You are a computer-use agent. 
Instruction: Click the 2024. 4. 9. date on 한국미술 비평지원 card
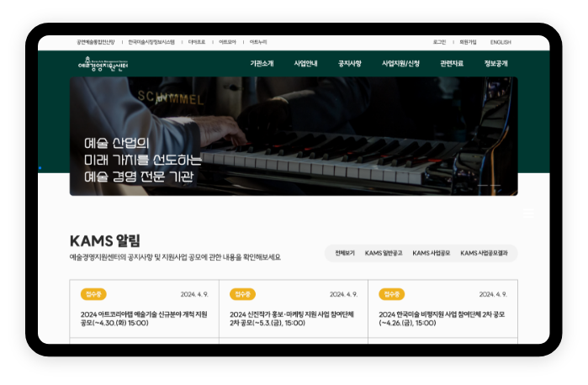[493, 294]
